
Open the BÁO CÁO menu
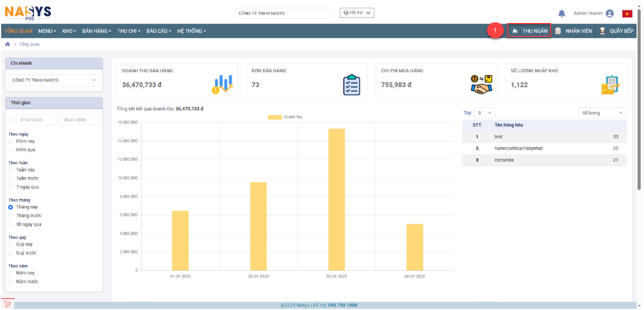(160, 31)
